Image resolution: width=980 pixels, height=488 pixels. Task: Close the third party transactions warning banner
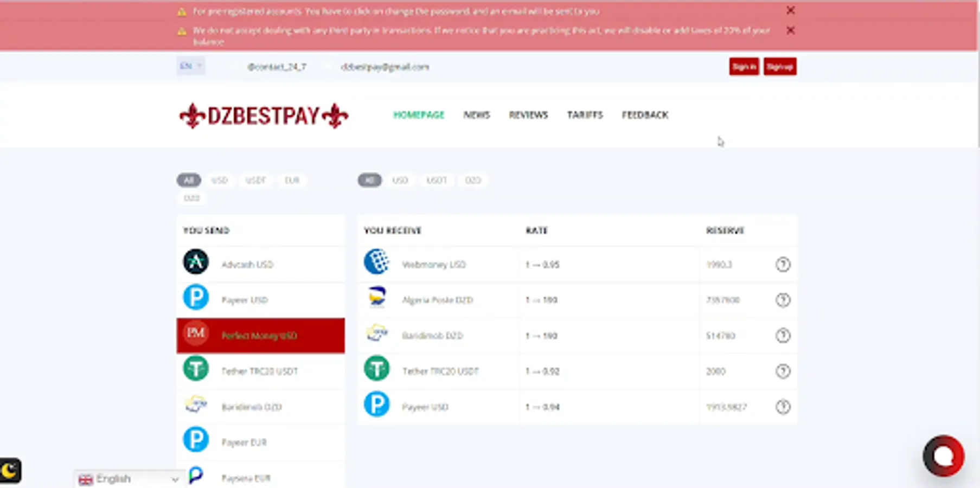[x=791, y=30]
